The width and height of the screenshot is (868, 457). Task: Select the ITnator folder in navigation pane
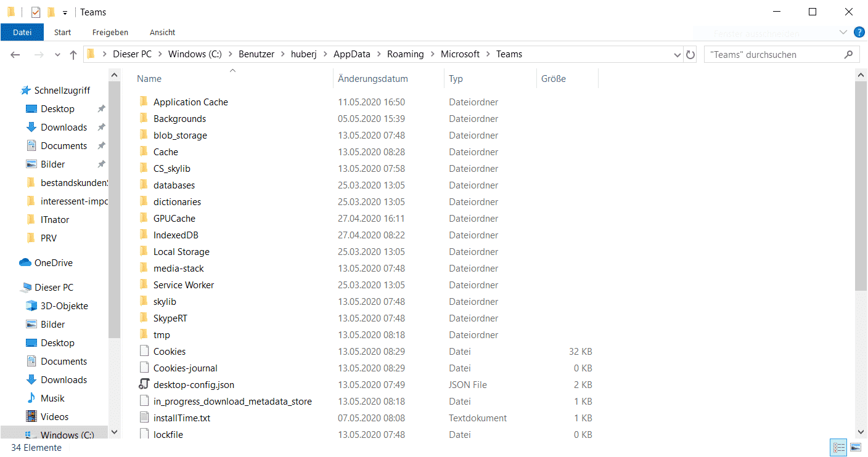(55, 220)
